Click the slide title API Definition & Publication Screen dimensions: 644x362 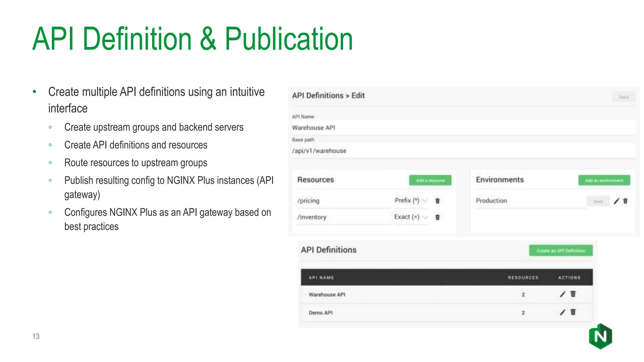pos(192,39)
